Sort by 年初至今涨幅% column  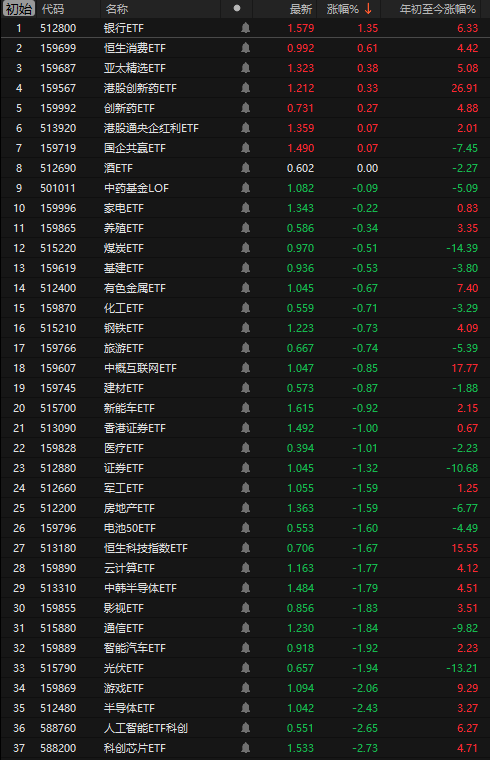tap(438, 9)
